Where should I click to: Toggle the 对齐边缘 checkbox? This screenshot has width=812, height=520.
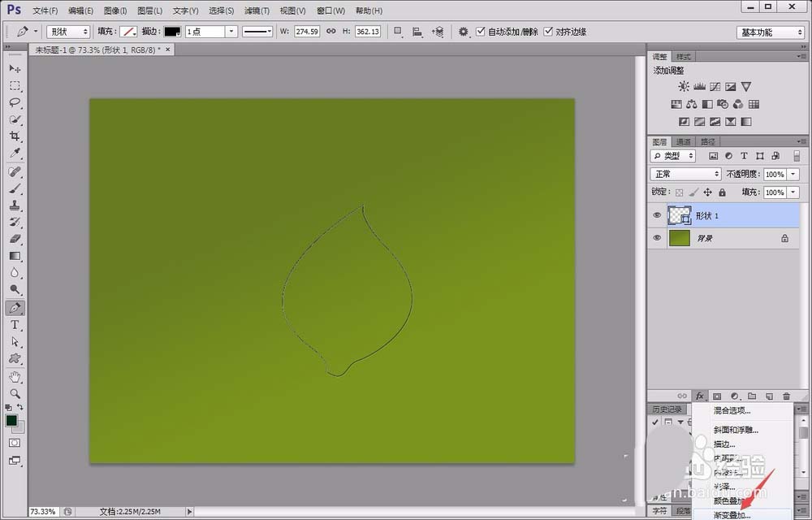click(549, 32)
